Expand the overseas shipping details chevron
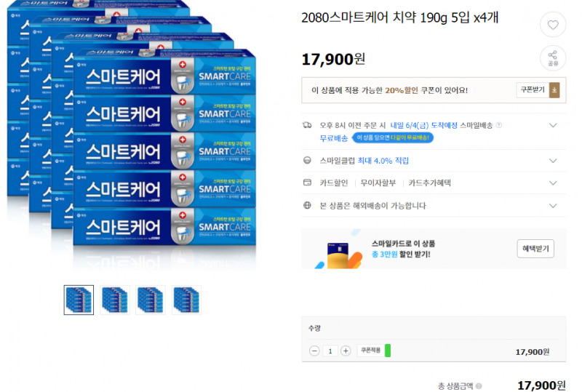This screenshot has width=582, height=392. [x=553, y=206]
